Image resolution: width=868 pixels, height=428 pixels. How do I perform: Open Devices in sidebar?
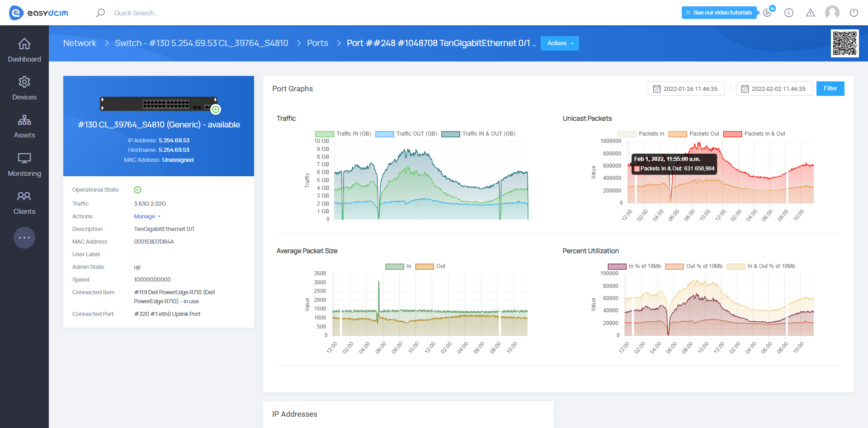click(x=24, y=88)
